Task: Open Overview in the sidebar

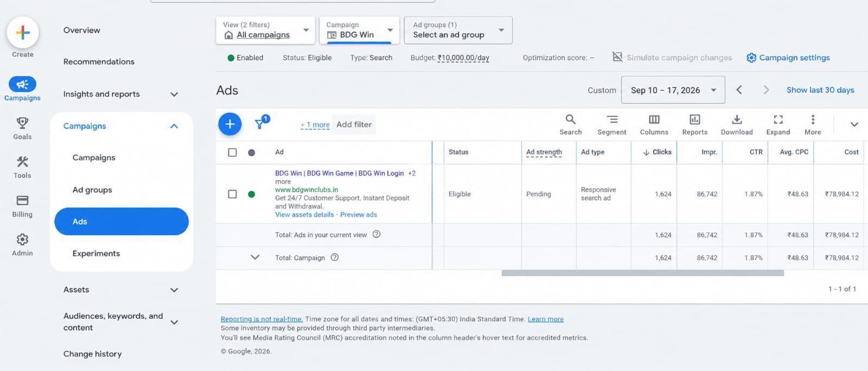Action: pyautogui.click(x=82, y=30)
